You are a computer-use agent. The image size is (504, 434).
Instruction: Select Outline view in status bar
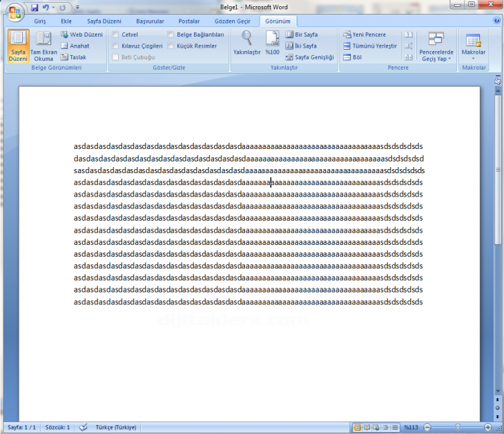pos(385,427)
